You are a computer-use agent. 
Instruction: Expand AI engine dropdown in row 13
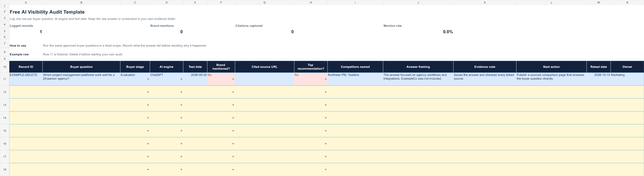181,105
